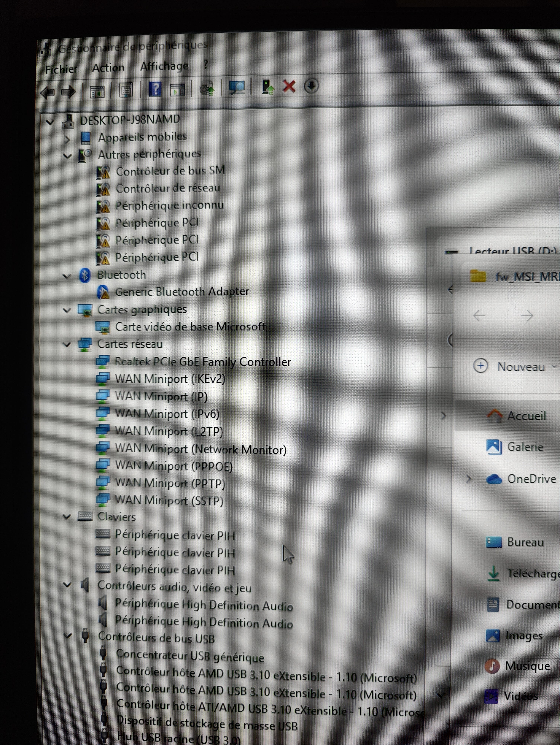Screen dimensions: 560x745
Task: Collapse Contrôleurs audio, vidéo et jeu category
Action: pos(67,585)
